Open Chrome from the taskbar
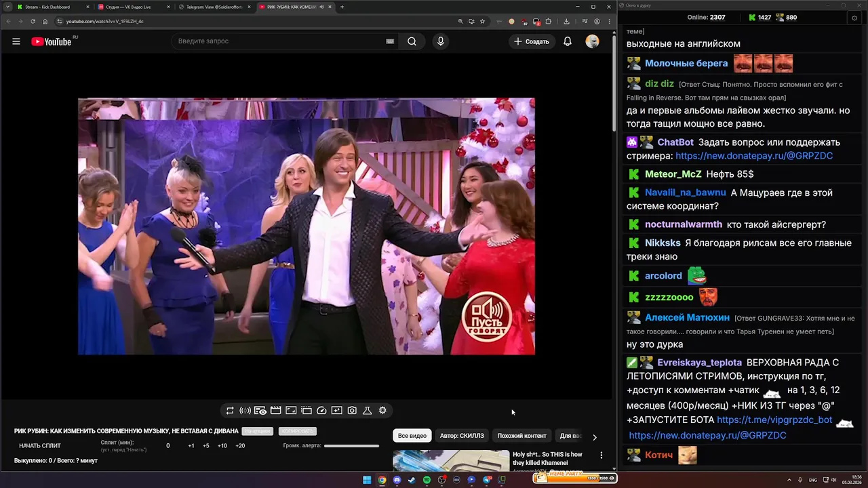Screen dimensions: 868x488 pyautogui.click(x=382, y=480)
